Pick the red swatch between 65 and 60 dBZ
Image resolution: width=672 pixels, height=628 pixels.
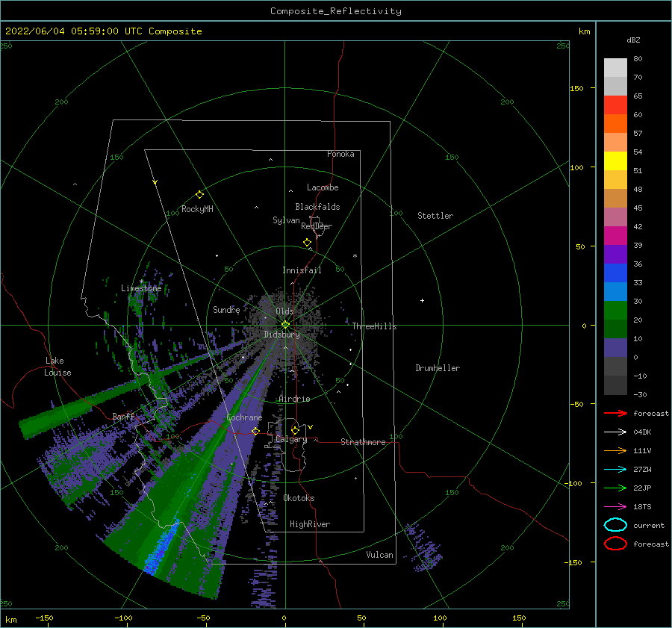point(615,105)
